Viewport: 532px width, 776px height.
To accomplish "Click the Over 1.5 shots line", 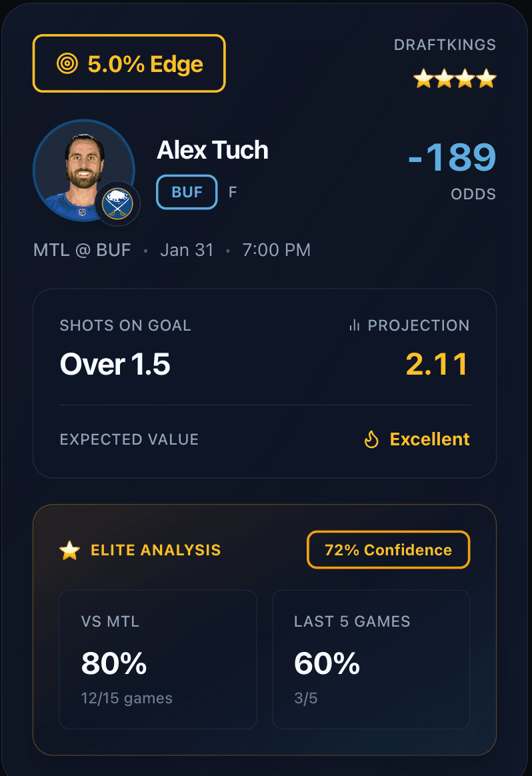I will pyautogui.click(x=115, y=364).
